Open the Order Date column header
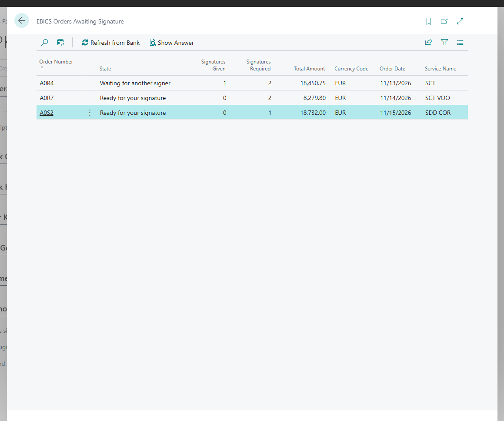This screenshot has width=504, height=421. [x=392, y=69]
